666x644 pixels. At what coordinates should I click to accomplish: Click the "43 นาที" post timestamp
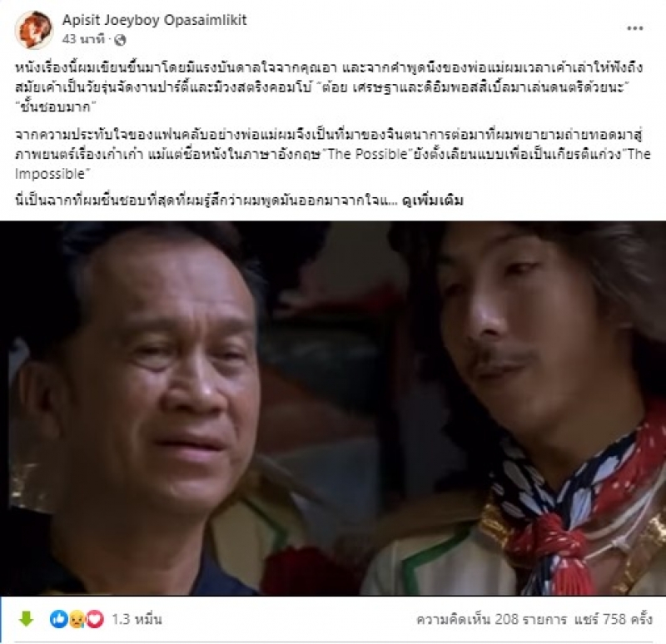click(82, 39)
